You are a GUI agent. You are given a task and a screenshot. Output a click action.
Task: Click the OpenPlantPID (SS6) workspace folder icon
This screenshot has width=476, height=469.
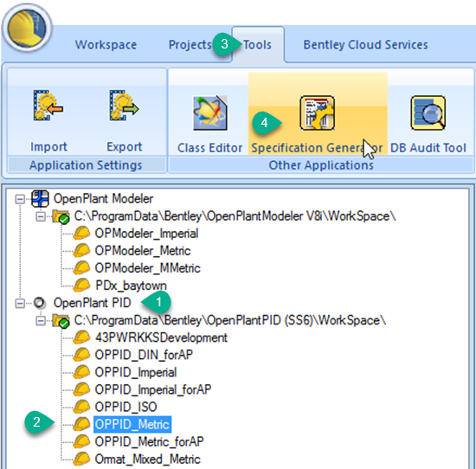(x=61, y=320)
